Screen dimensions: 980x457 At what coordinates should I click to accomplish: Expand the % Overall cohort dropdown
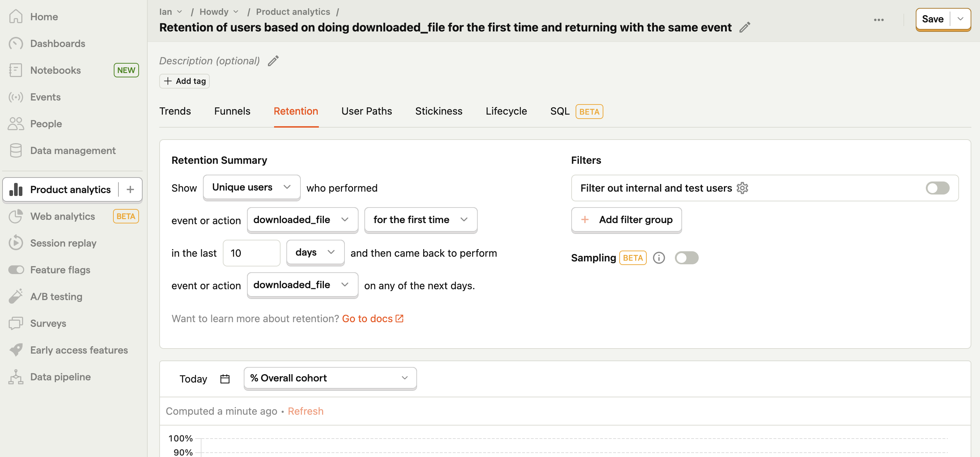coord(329,377)
